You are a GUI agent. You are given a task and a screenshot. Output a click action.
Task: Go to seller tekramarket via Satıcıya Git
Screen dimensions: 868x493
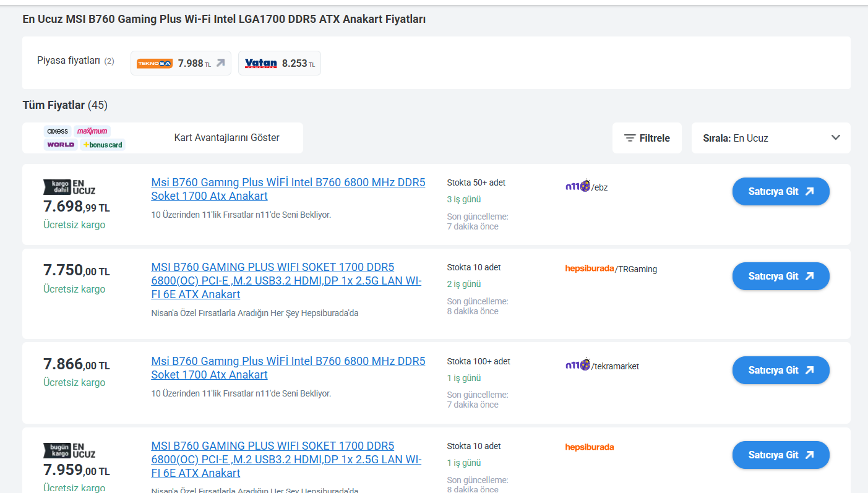(781, 370)
